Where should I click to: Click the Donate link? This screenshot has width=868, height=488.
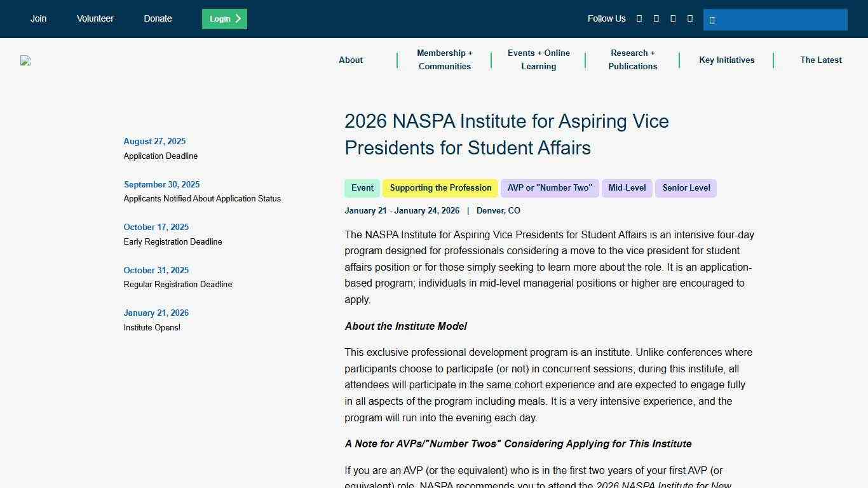(158, 18)
